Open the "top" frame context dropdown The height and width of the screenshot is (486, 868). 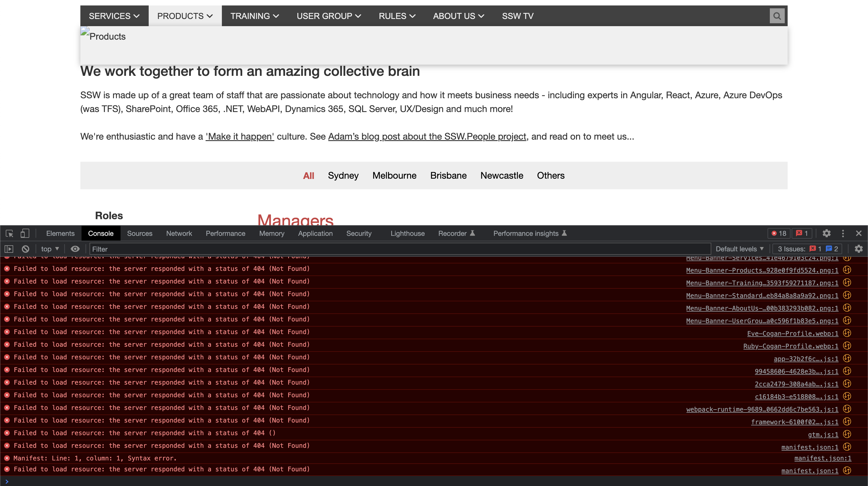coord(50,248)
